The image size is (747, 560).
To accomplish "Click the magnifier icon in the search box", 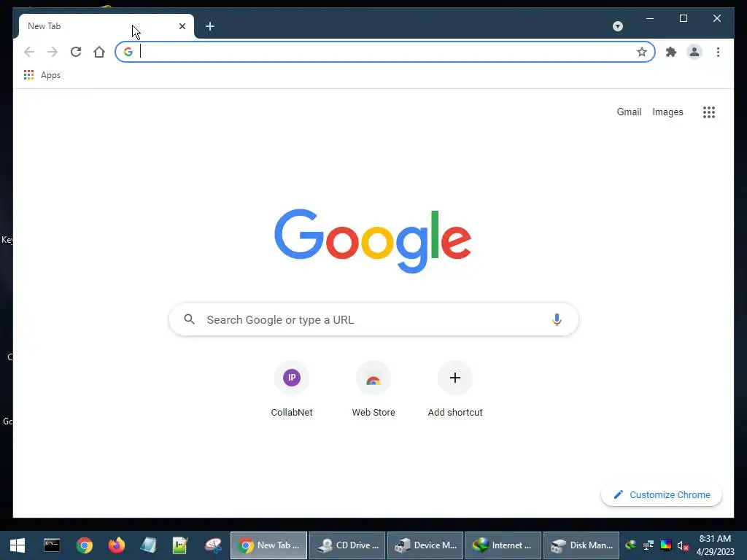I will pos(189,319).
